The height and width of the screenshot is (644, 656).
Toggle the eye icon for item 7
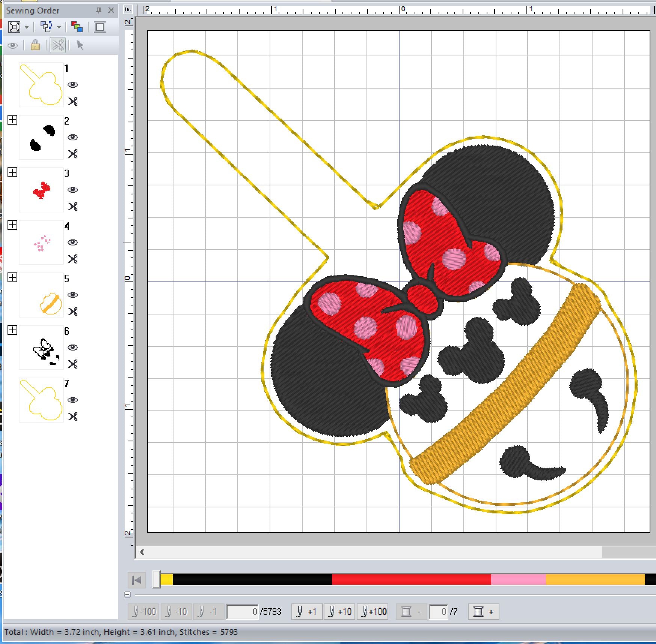(x=73, y=400)
